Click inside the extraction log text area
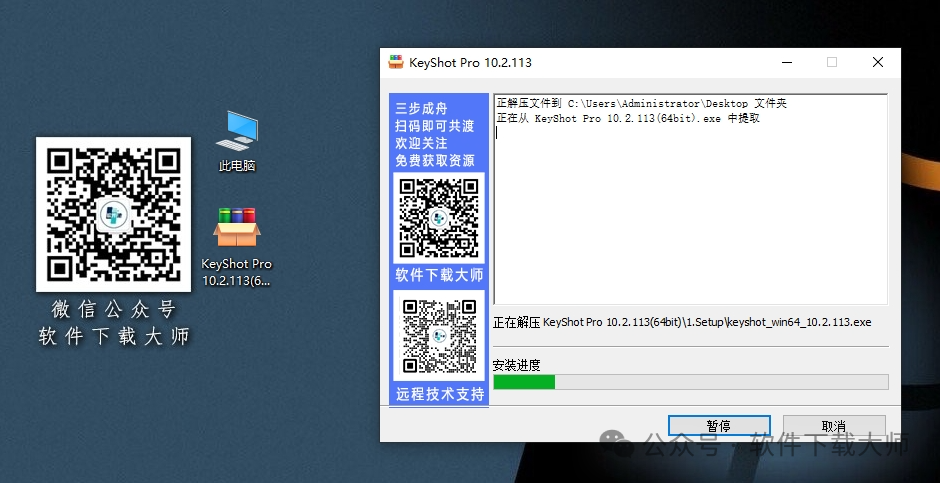Screen dimensions: 940x483 pos(690,199)
